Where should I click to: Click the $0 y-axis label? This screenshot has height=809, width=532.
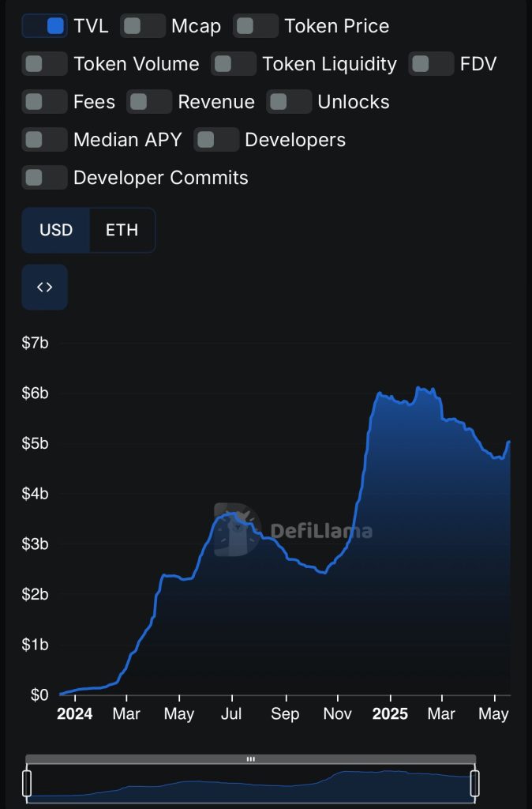tap(39, 695)
